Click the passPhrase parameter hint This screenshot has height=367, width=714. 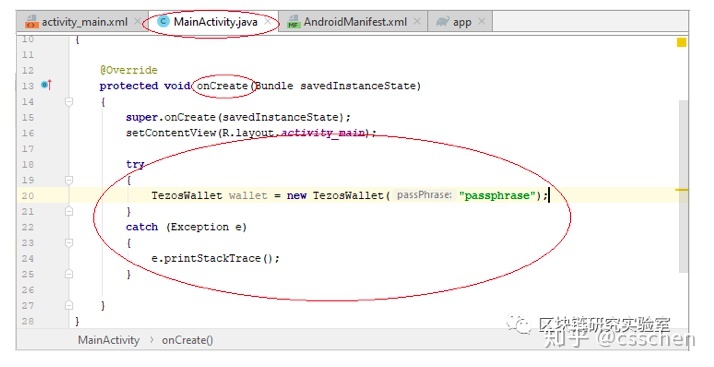pos(424,195)
